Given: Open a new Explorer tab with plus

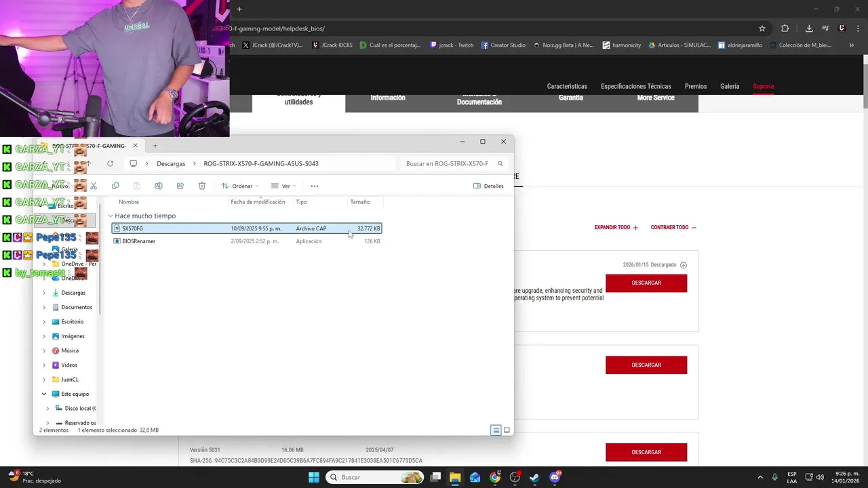Looking at the screenshot, I should [x=155, y=146].
